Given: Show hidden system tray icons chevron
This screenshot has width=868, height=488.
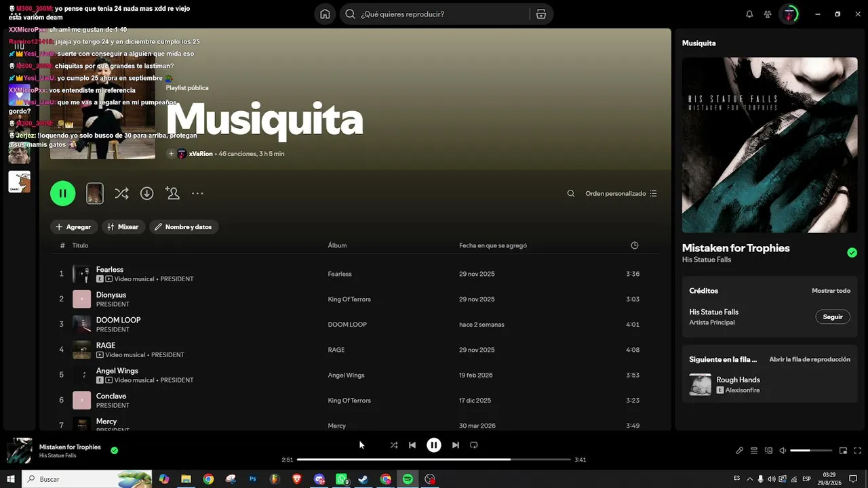Looking at the screenshot, I should pos(749,479).
